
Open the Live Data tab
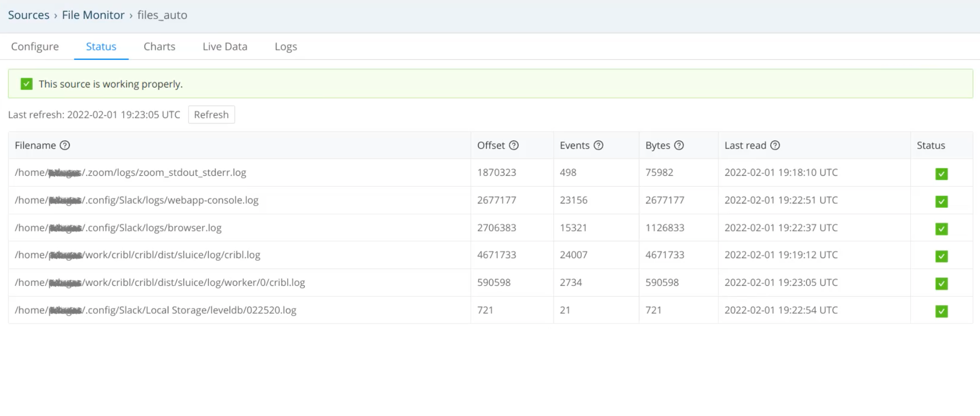(x=225, y=46)
